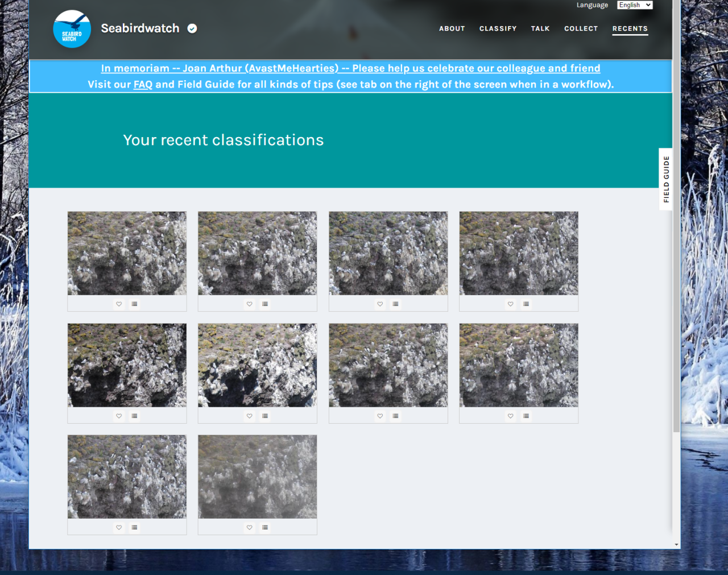
Task: Favorite the fourth top-row image with its heart
Action: 511,304
